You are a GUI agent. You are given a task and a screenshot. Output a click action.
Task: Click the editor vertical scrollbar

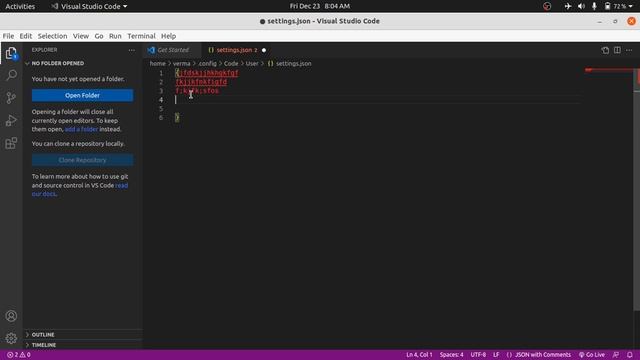tap(636, 190)
